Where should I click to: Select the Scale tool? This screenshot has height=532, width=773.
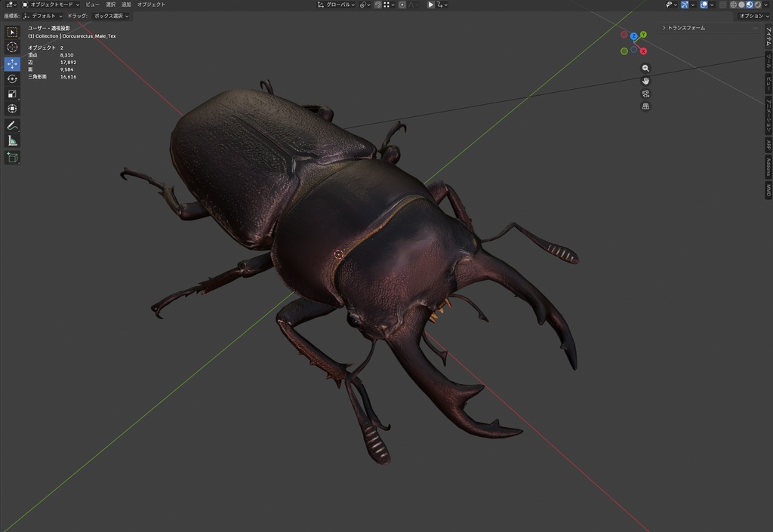12,94
